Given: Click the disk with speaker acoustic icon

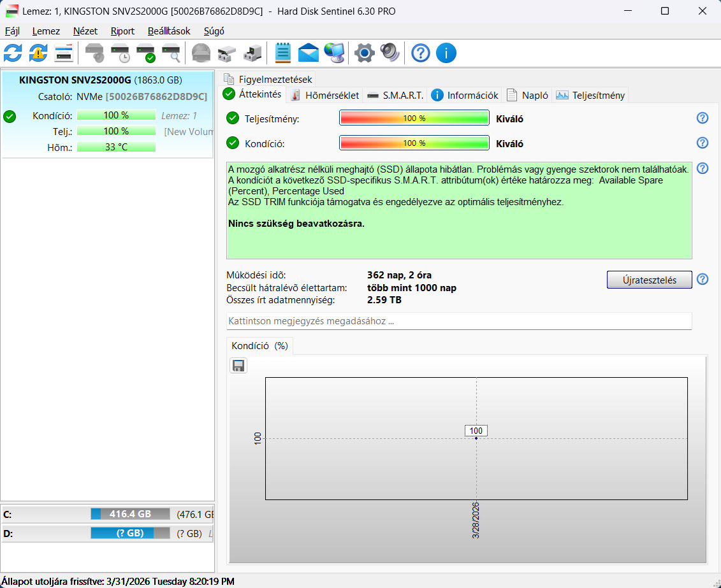Looking at the screenshot, I should coord(95,53).
